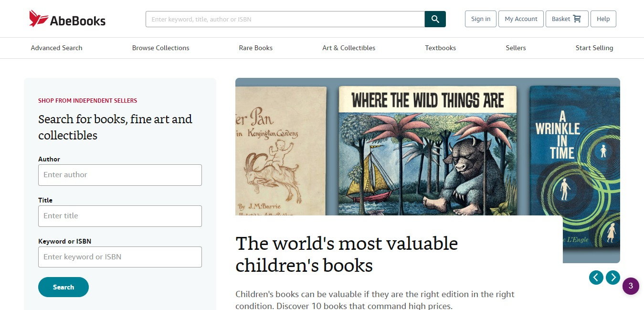Viewport: 644px width, 310px height.
Task: Click into the Title field
Action: [x=120, y=216]
